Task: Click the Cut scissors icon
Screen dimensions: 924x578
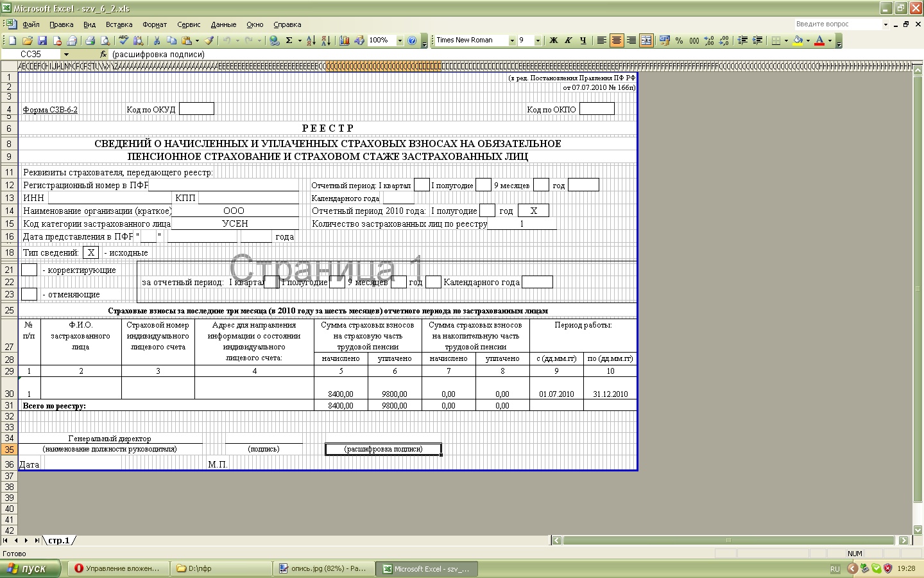Action: [x=156, y=40]
